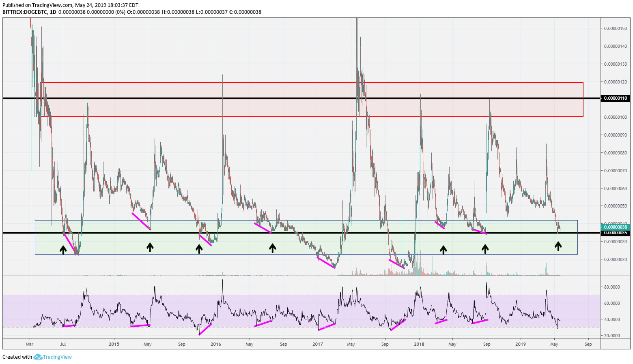Click the Mar label on time axis
The image size is (633, 364).
[30, 344]
